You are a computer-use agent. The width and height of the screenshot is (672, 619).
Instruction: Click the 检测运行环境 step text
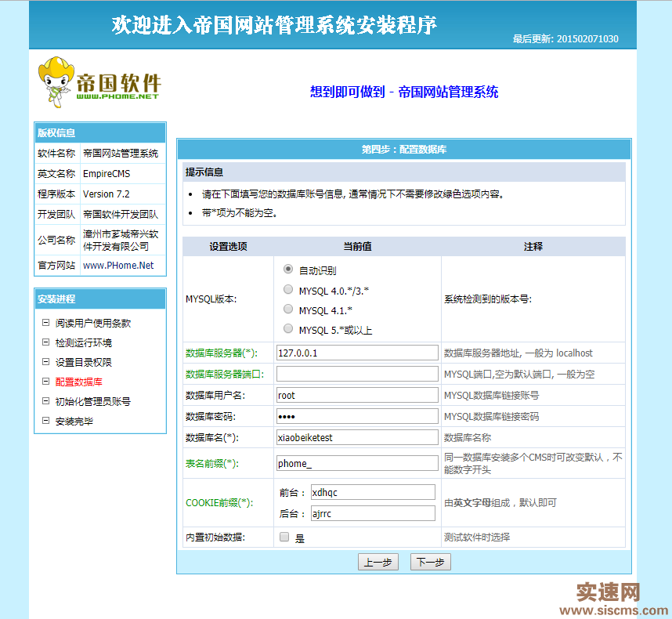[84, 343]
